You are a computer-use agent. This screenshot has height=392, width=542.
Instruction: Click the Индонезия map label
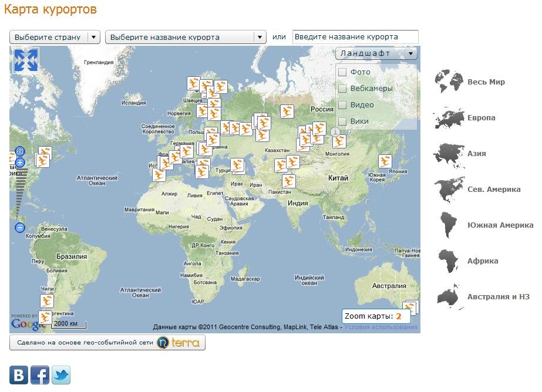(358, 249)
